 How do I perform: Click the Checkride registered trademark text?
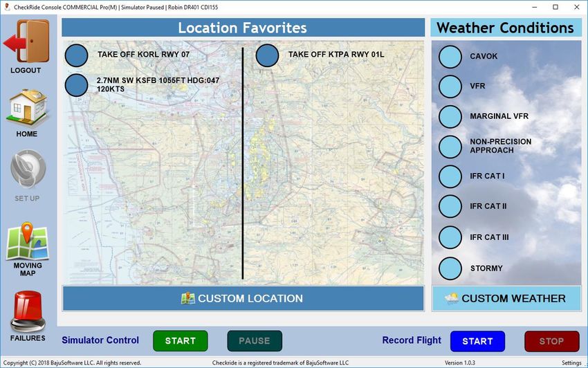(x=280, y=362)
